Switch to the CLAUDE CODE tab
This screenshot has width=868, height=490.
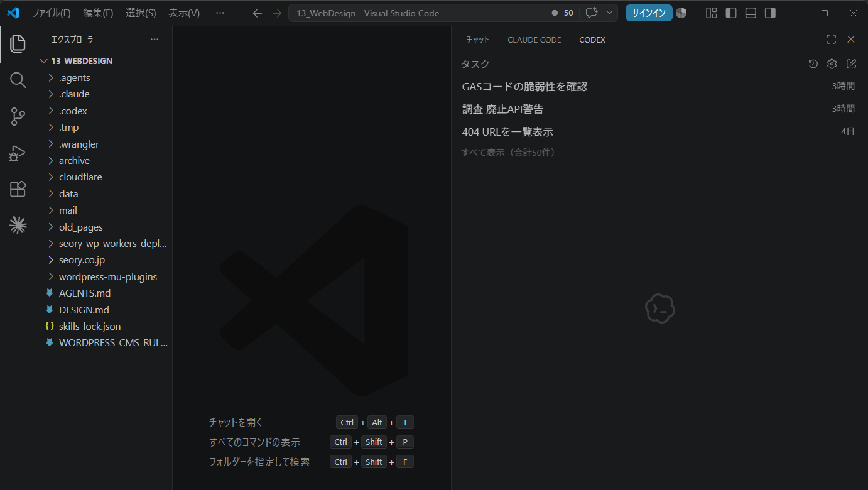pos(534,40)
